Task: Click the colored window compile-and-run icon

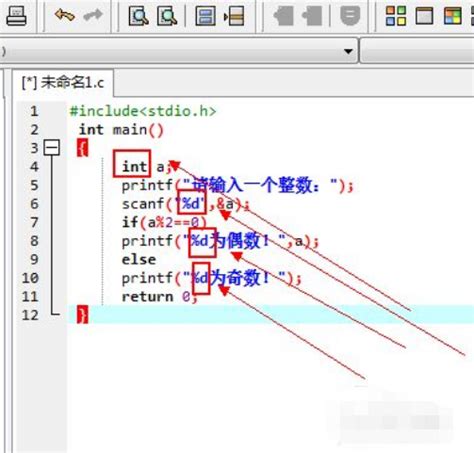Action: coord(453,16)
